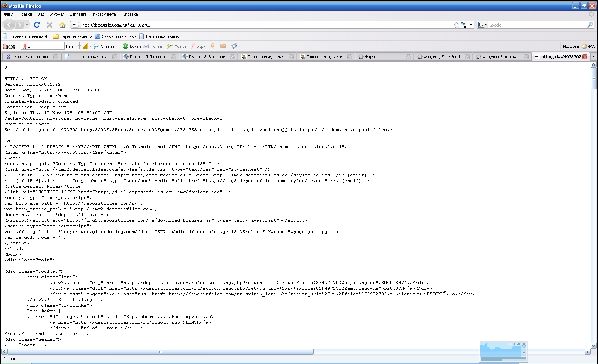Click the vertical scrollbar thumb
Screen dimensions: 598x364
pos(593,79)
